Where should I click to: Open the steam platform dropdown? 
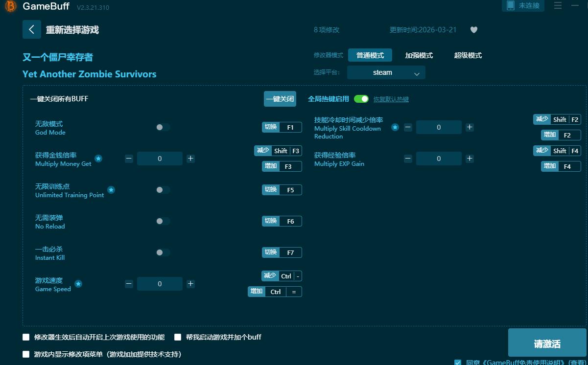(x=386, y=72)
